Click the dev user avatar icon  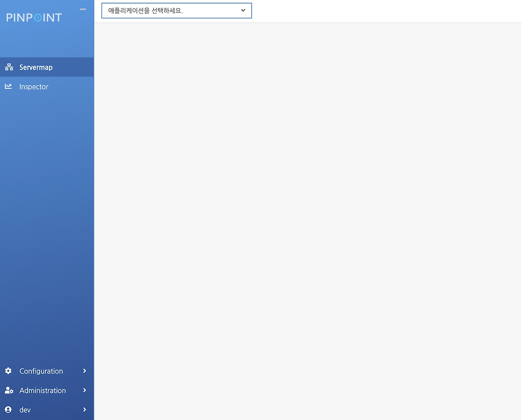coord(8,409)
